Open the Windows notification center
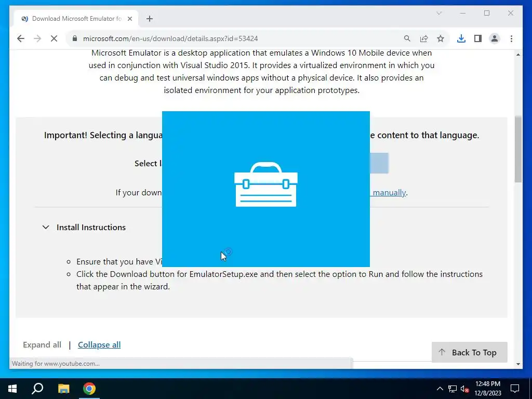Screen dimensions: 532x399 point(515,389)
